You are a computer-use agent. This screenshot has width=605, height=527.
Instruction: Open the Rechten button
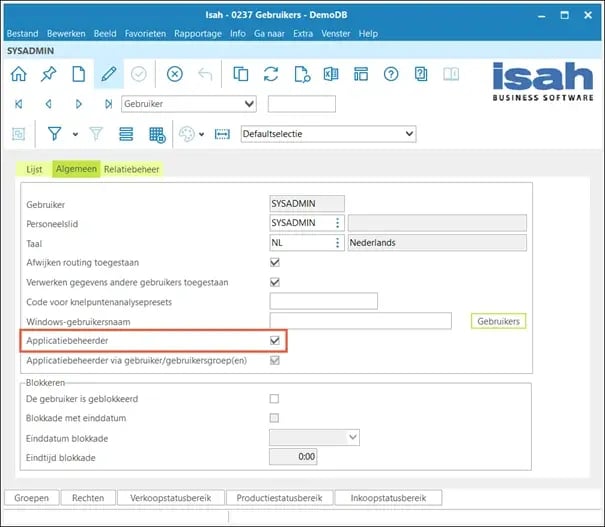(88, 498)
